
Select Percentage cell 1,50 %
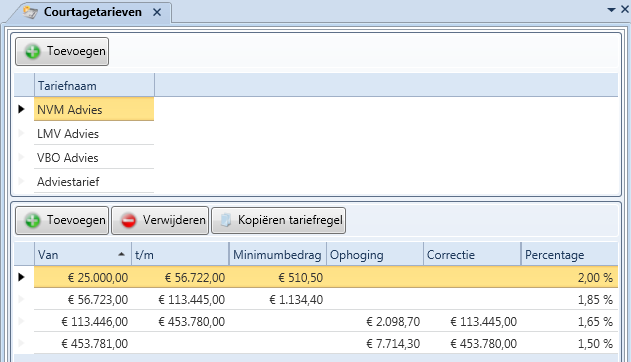(x=569, y=344)
